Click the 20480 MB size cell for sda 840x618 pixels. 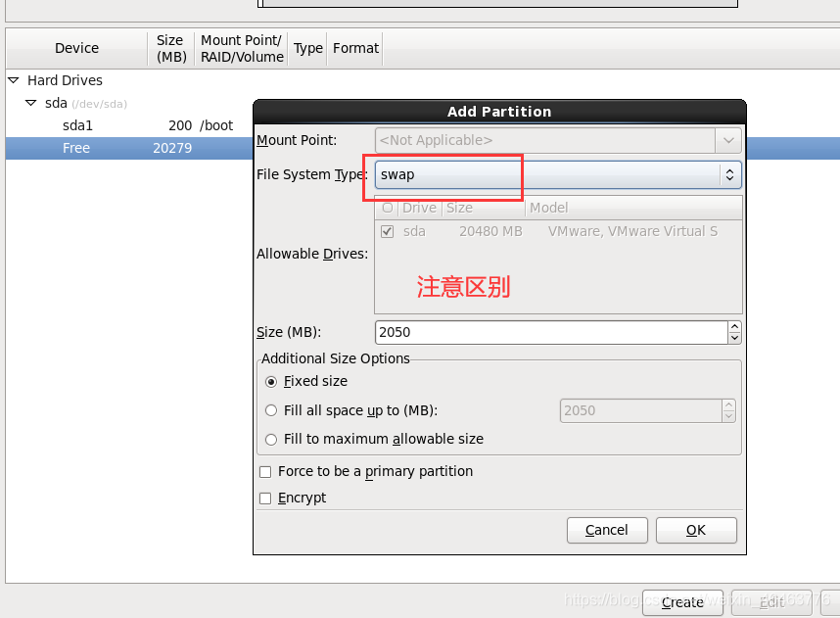click(490, 231)
